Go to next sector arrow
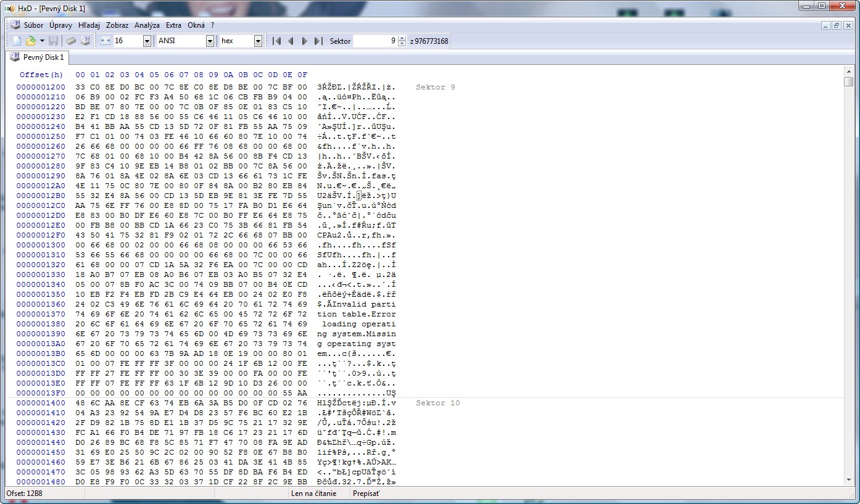Screen dimensions: 860x504 pos(304,41)
